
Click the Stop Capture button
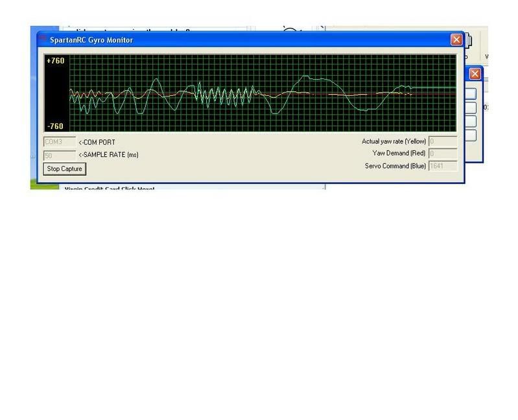pyautogui.click(x=64, y=169)
